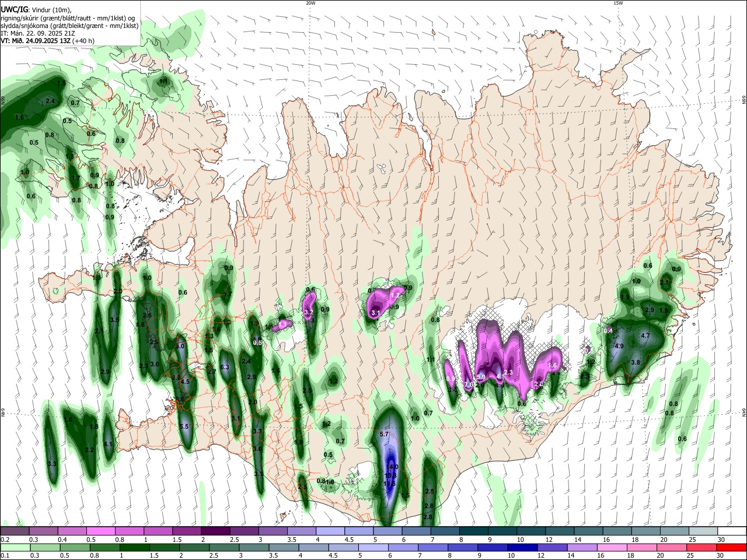Click the 'UWC/IG: Vindur (10m)' title text
This screenshot has width=747, height=560.
point(37,10)
